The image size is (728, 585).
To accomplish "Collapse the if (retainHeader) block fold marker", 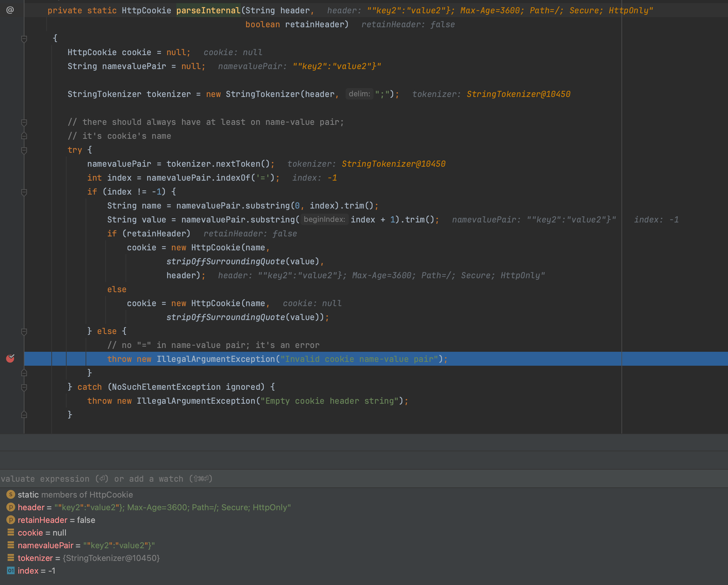I will coord(24,233).
